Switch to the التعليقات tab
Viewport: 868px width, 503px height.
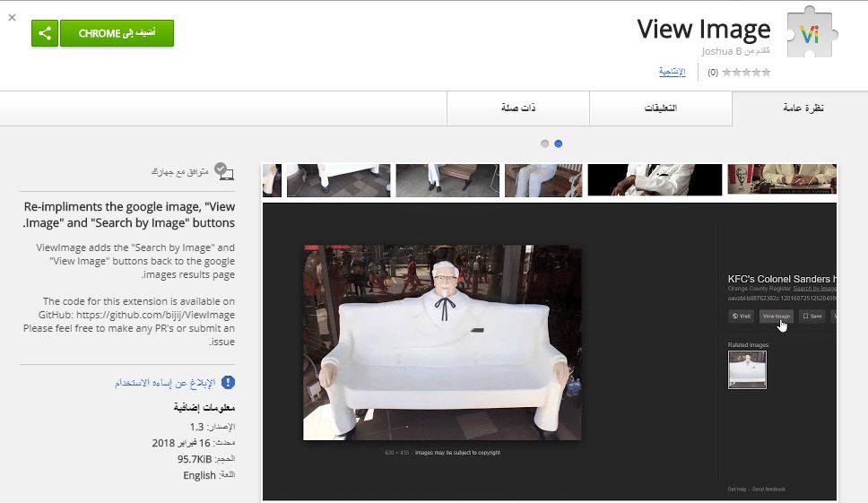coord(661,108)
